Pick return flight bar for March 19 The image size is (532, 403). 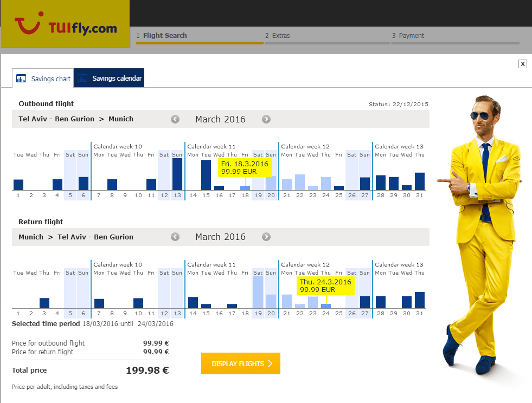tap(258, 292)
